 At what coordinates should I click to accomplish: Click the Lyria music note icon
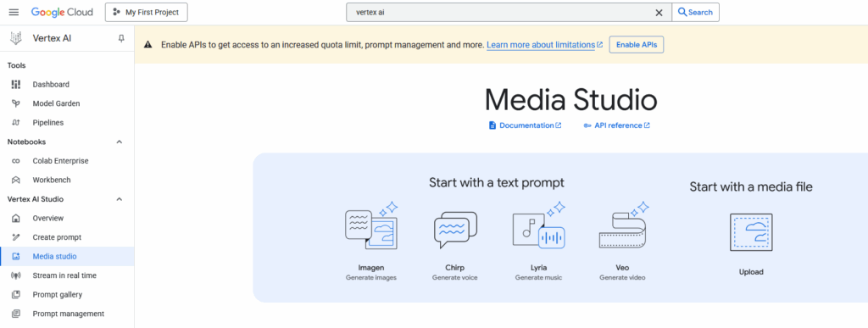click(x=538, y=226)
